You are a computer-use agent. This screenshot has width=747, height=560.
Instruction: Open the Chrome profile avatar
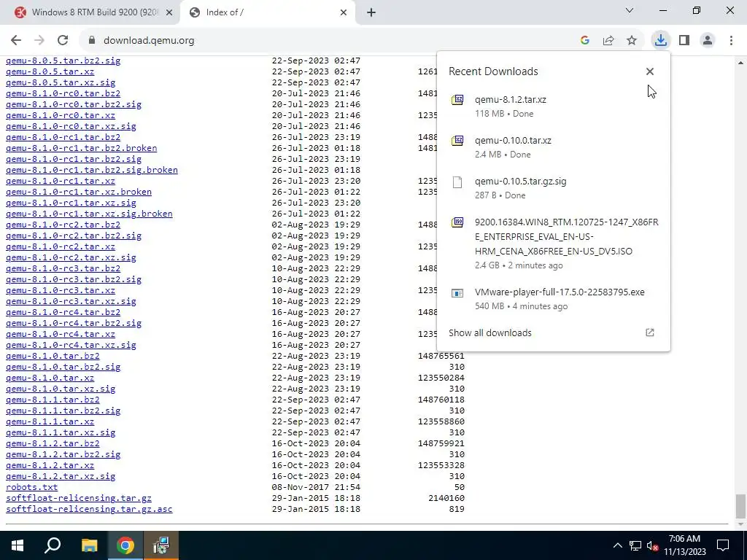coord(708,41)
